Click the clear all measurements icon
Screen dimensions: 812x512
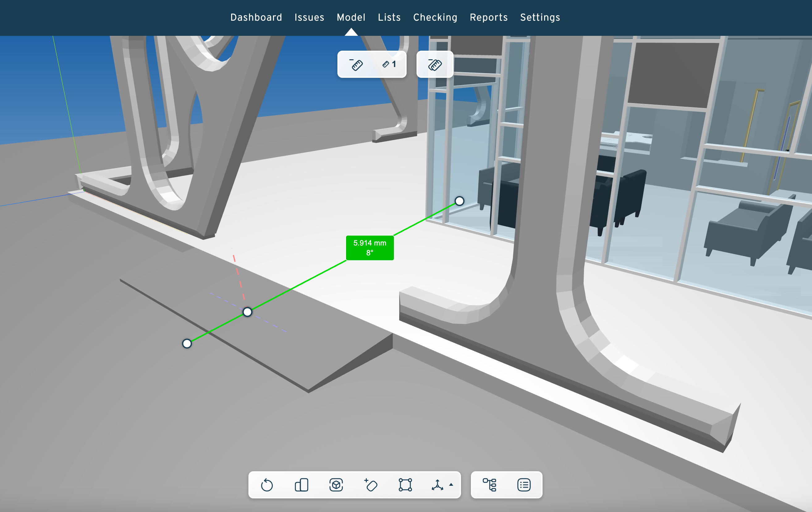coord(435,64)
